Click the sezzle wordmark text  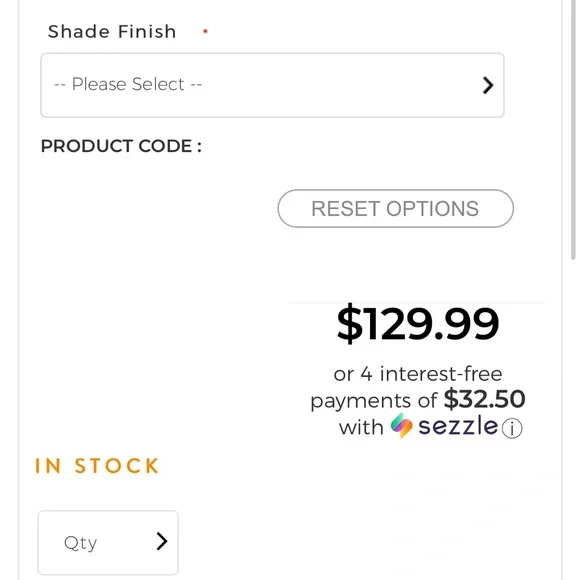click(x=458, y=425)
